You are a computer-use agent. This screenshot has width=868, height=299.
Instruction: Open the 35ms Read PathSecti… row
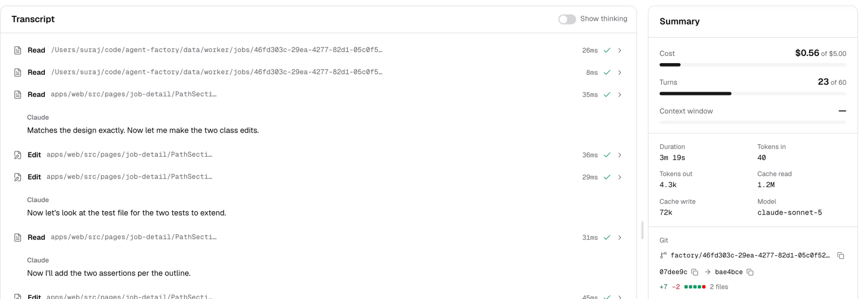pos(318,95)
